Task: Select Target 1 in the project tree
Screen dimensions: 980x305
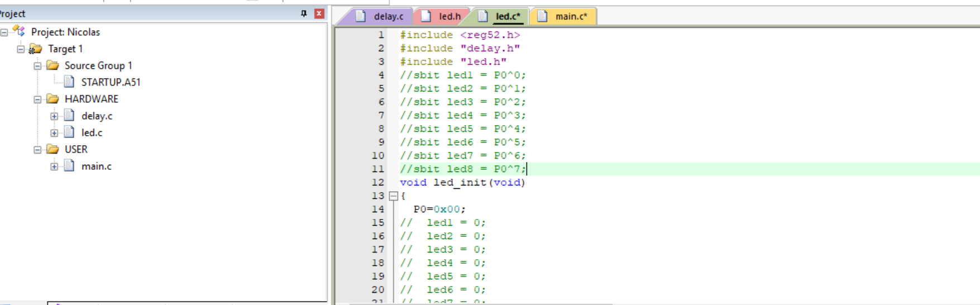Action: pos(65,49)
